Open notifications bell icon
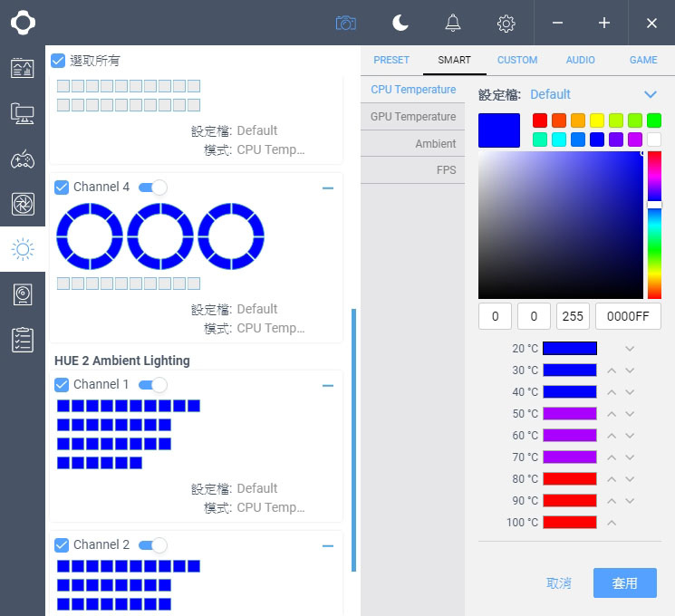675x616 pixels. coord(452,23)
